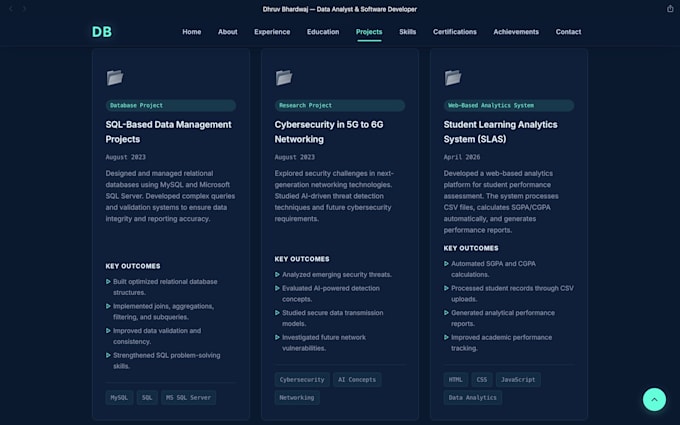Click August 2023 date on the SQL-Based Data card
The width and height of the screenshot is (680, 425).
126,157
